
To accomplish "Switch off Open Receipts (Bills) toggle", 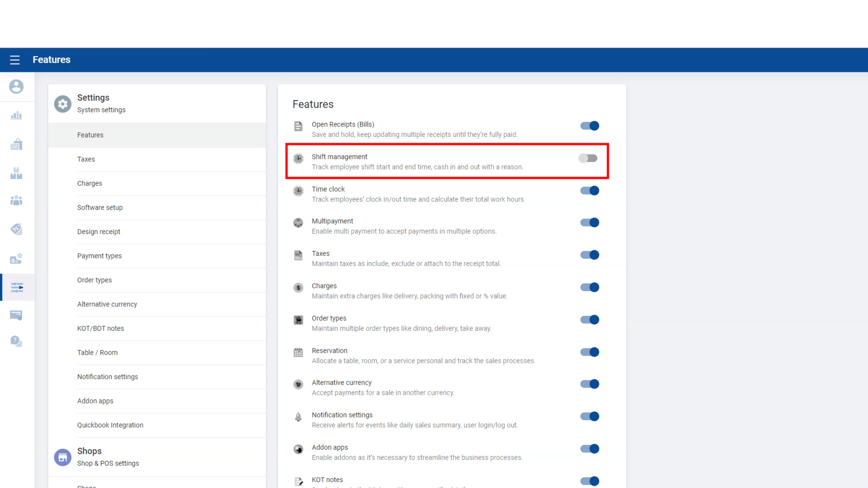I will tap(590, 126).
